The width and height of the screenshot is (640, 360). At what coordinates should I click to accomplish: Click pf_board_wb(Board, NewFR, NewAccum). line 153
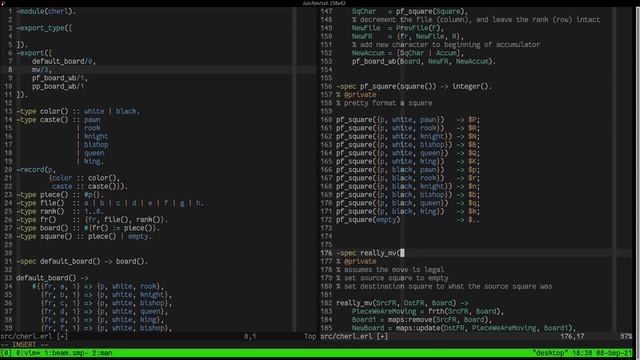click(424, 62)
